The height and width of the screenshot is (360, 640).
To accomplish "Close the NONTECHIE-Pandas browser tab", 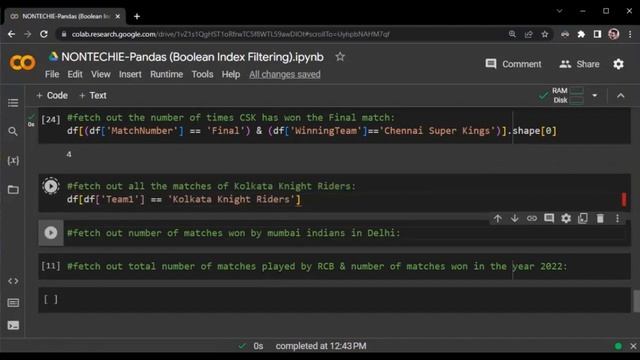I will point(118,16).
